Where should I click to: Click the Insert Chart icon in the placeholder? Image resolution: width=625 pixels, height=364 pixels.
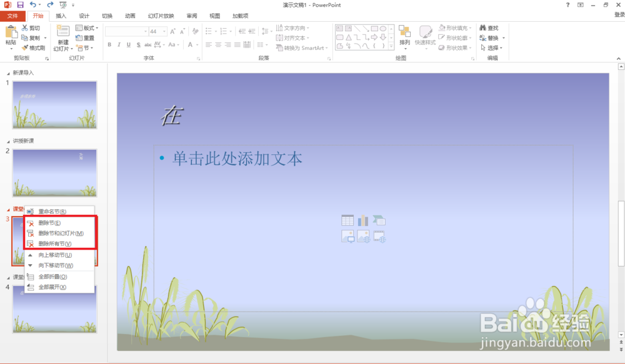[x=363, y=220]
